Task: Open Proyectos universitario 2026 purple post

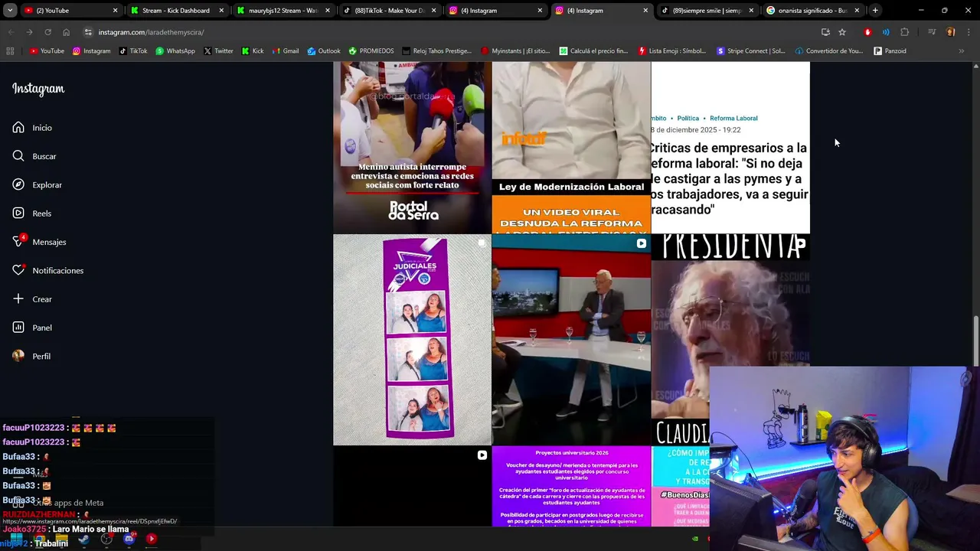Action: 571,487
